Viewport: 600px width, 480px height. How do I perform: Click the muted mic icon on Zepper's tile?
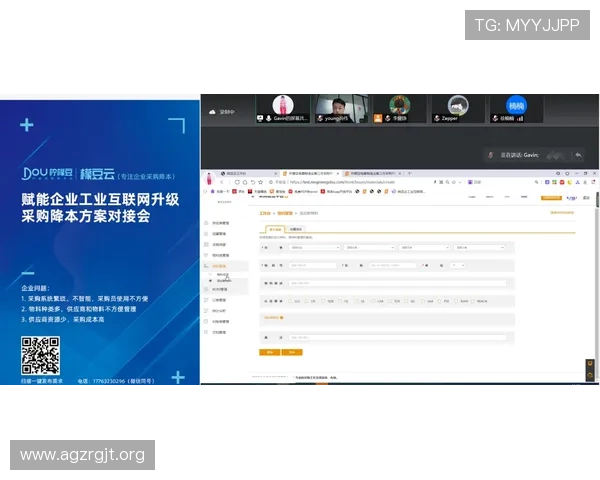pyautogui.click(x=437, y=119)
